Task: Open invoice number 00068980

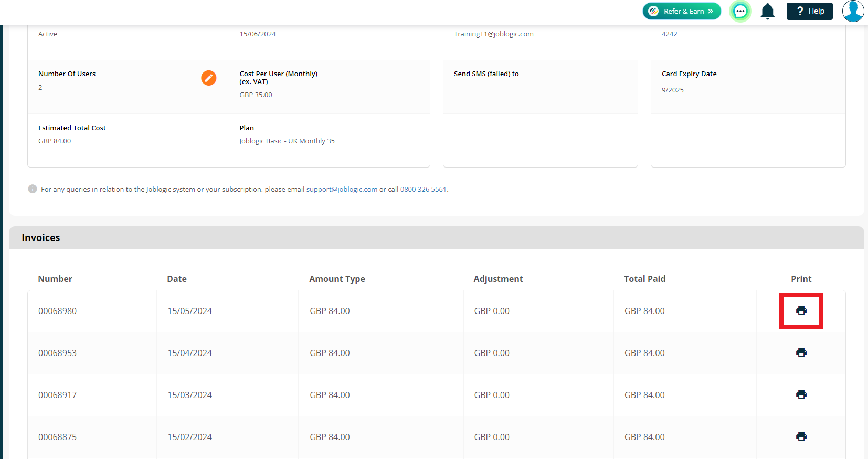Action: pos(57,311)
